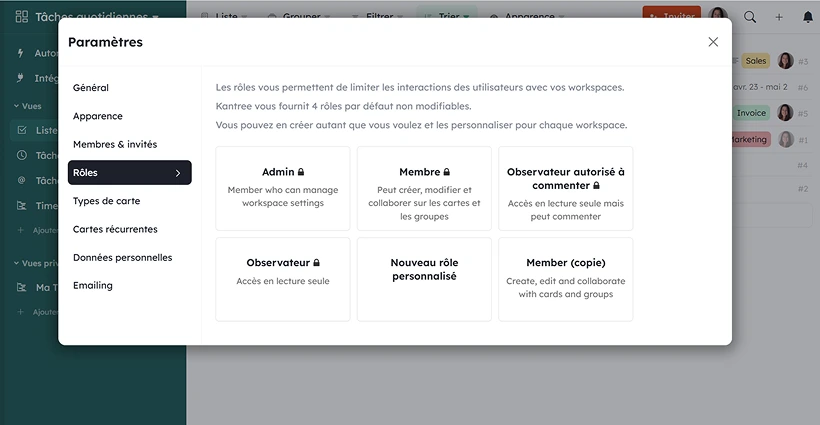Screen dimensions: 820x425
Task: Switch to Membres & invités settings
Action: (115, 144)
